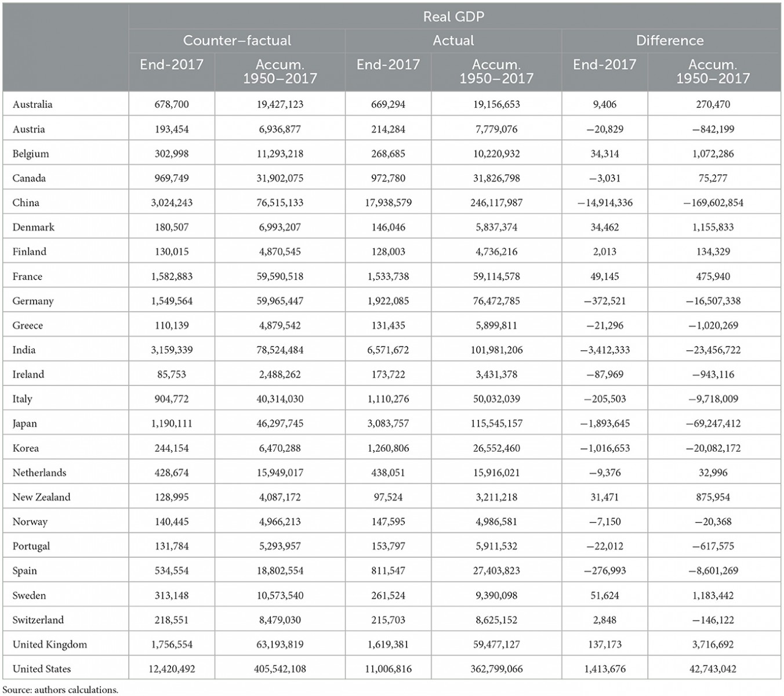The height and width of the screenshot is (696, 784).
Task: Click France's counter-factual accumulated value 59,590,518
Action: point(280,276)
